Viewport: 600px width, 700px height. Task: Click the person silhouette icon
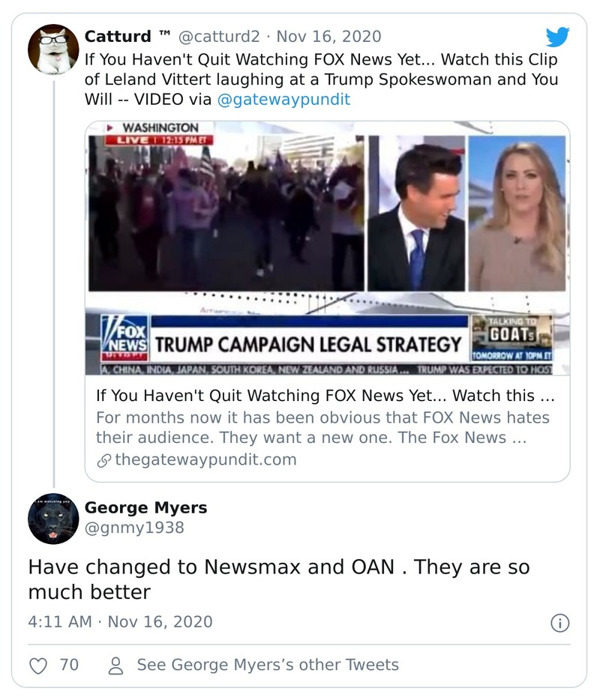tap(115, 665)
